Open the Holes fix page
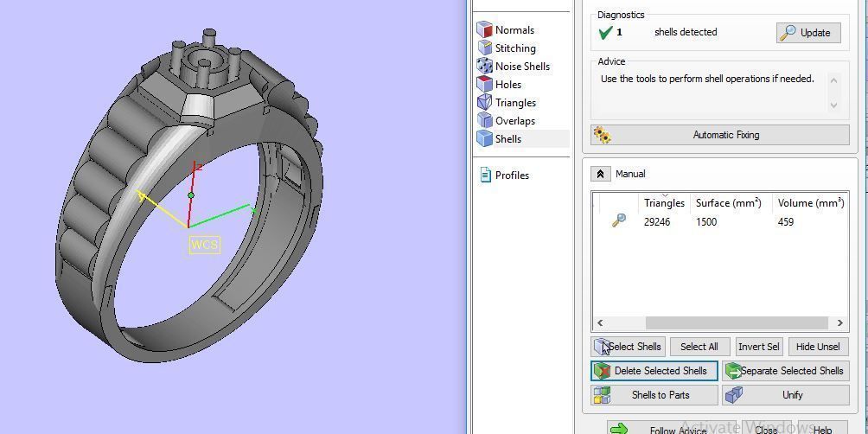Viewport: 868px width, 434px height. [x=500, y=84]
